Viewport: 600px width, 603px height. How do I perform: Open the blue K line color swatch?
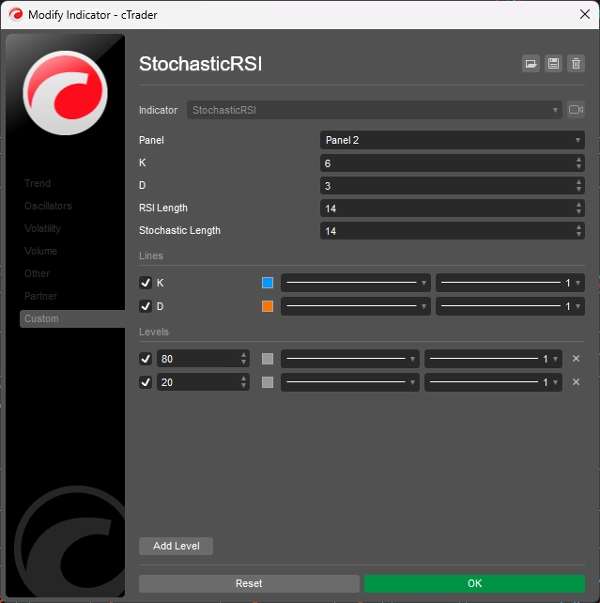267,283
